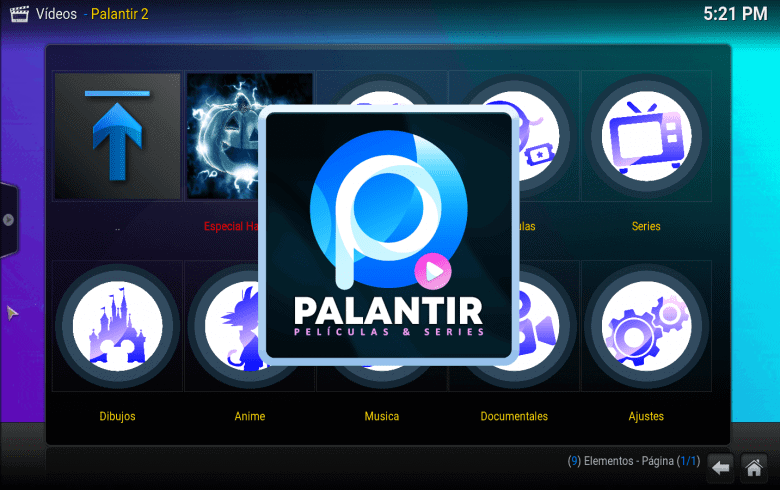Viewport: 780px width, 490px height.
Task: Open the Dibujos castle icon
Action: coord(117,326)
